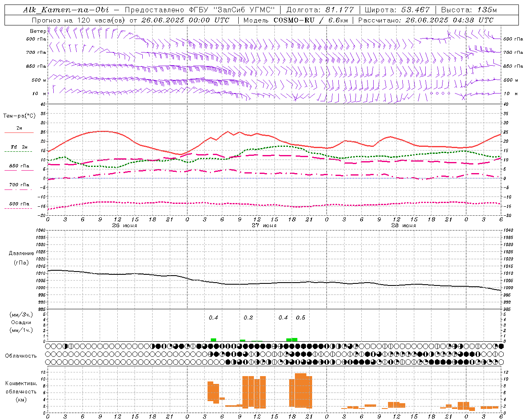This screenshot has height=420, width=525.
Task: Click the "(мм/3ч.)" precipitation unit label
Action: click(x=21, y=315)
